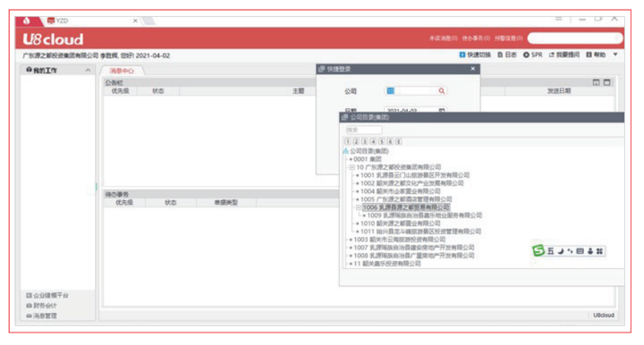Screen dimensions: 644x345
Task: Click level button 6 in company directory
Action: tap(390, 141)
